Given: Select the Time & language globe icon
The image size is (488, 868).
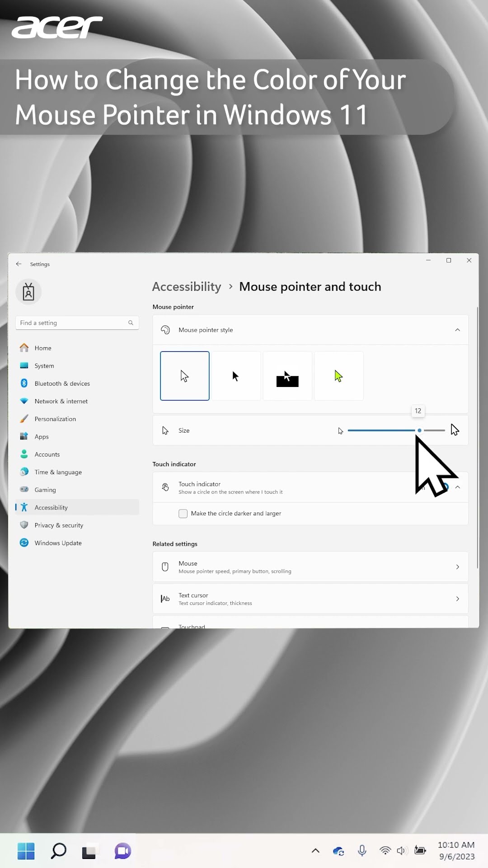Looking at the screenshot, I should pos(24,472).
